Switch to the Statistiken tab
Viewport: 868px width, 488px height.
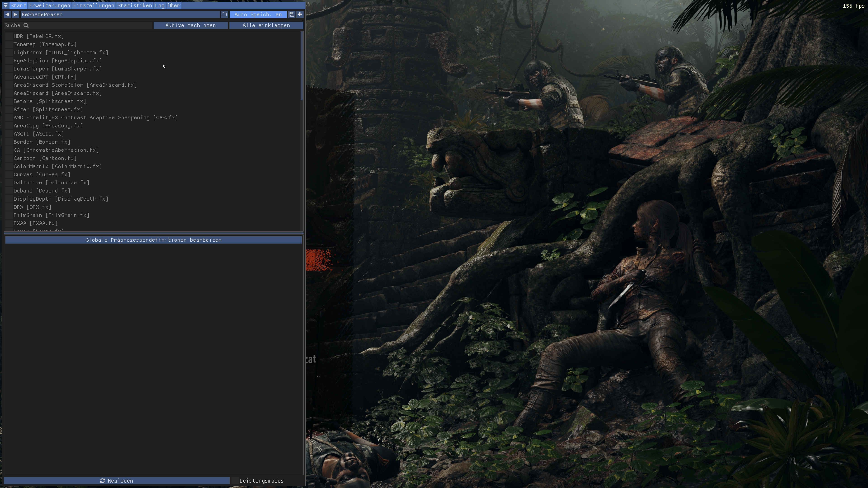pos(134,5)
